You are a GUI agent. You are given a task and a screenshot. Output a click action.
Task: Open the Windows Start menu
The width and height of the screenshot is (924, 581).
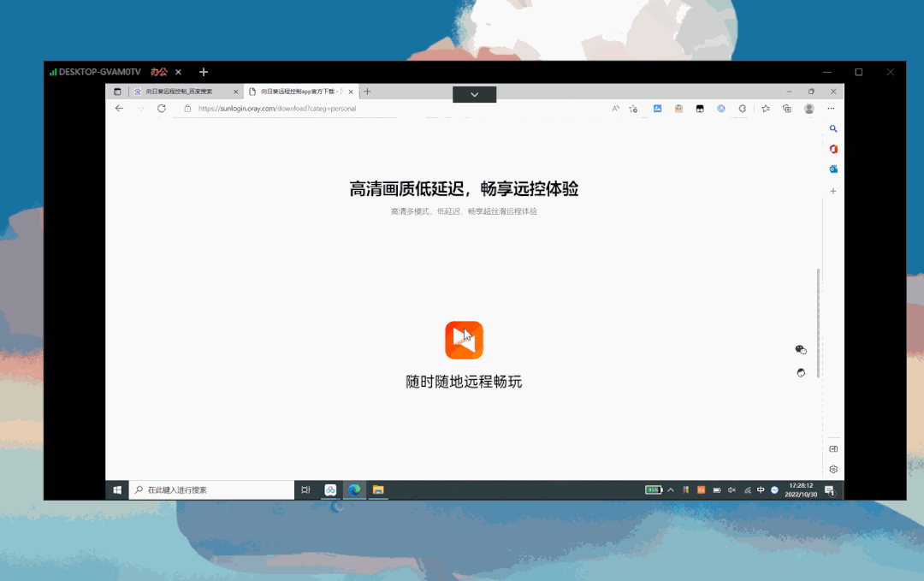(117, 489)
